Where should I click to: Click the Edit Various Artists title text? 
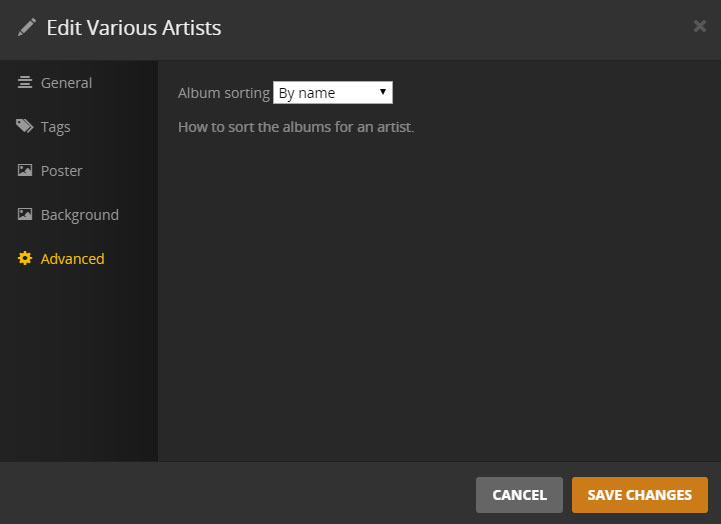tap(134, 28)
